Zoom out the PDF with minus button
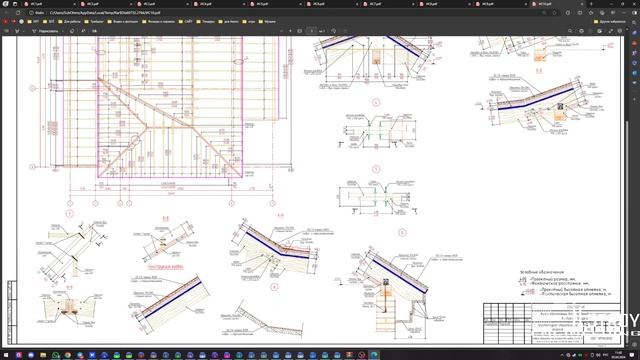Screen dimensions: 640x360 pos(281,31)
